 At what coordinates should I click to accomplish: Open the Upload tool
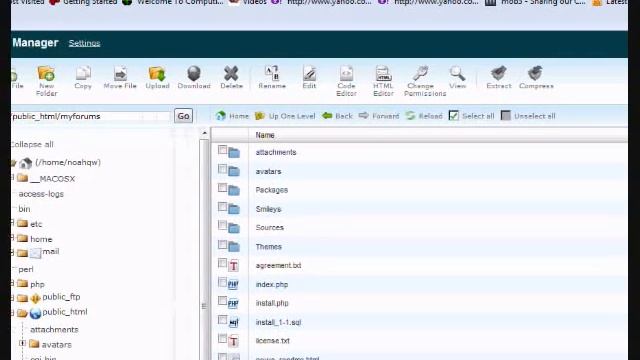point(157,78)
